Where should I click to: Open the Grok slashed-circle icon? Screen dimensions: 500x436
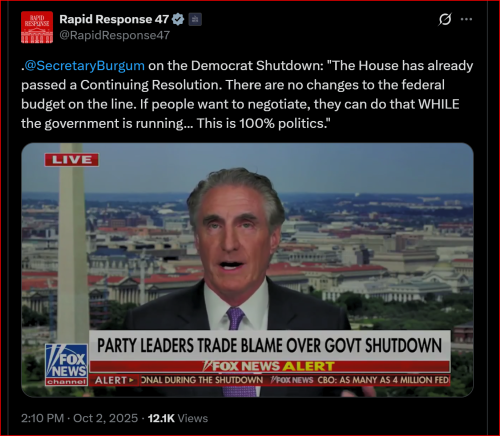tap(445, 19)
